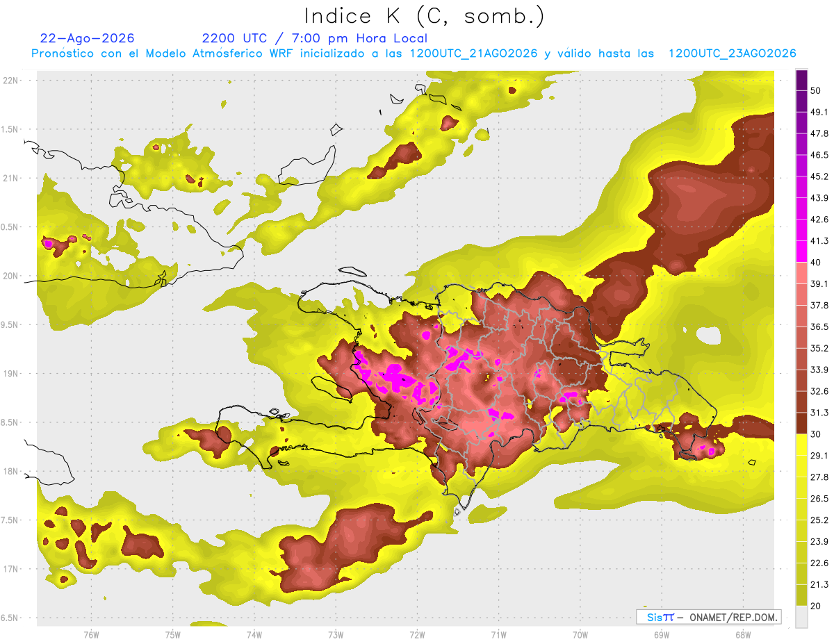Click longitude axis label "74W"
The height and width of the screenshot is (644, 834).
(x=254, y=635)
